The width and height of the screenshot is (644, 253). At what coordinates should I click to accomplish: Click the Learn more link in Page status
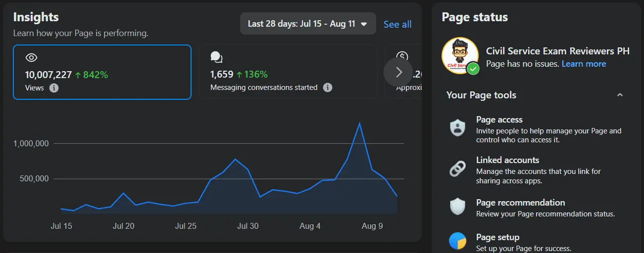(584, 64)
